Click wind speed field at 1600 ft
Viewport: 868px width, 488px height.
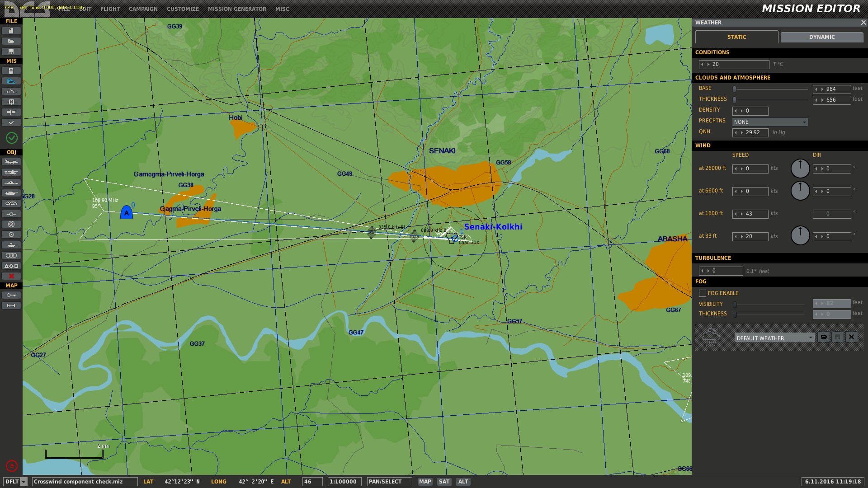[x=750, y=214]
